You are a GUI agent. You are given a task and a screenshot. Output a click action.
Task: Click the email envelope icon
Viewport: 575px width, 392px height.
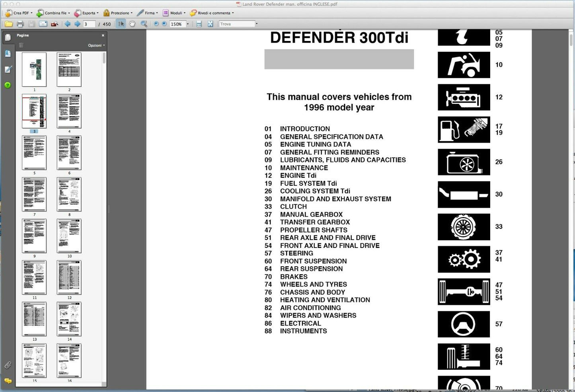pyautogui.click(x=43, y=24)
